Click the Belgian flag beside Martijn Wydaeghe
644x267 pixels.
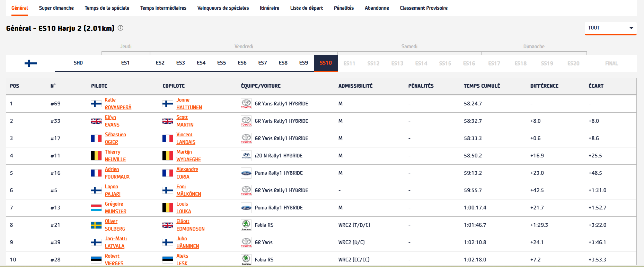168,156
